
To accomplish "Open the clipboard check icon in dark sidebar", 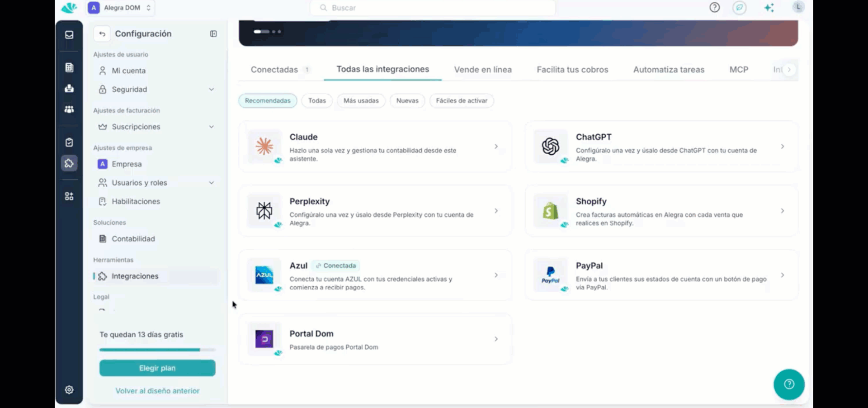I will 69,142.
